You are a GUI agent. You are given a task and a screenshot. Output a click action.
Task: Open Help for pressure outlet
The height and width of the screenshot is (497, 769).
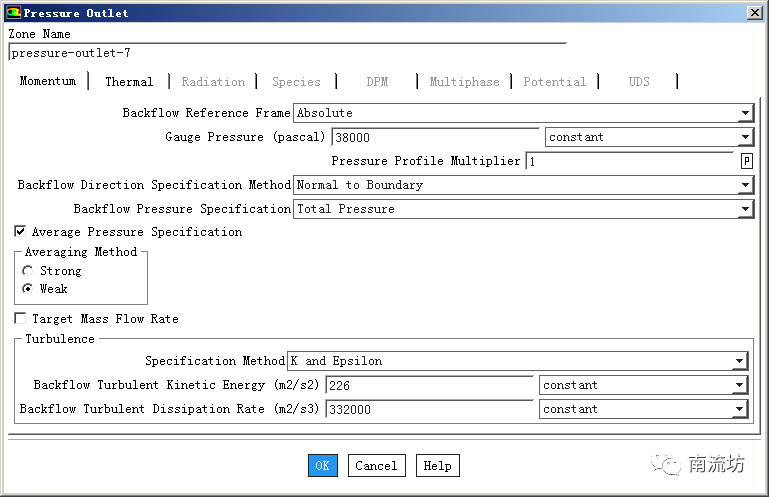tap(437, 465)
